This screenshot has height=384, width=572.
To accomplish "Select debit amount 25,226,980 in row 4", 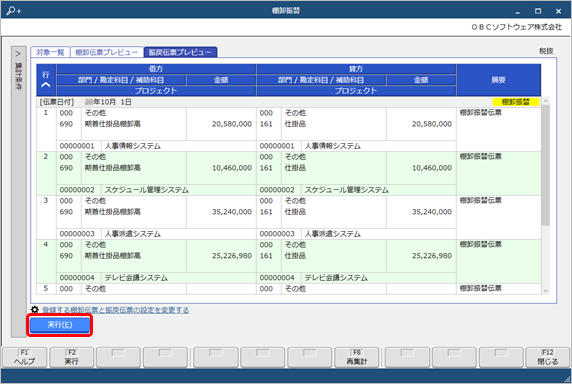I will click(232, 256).
